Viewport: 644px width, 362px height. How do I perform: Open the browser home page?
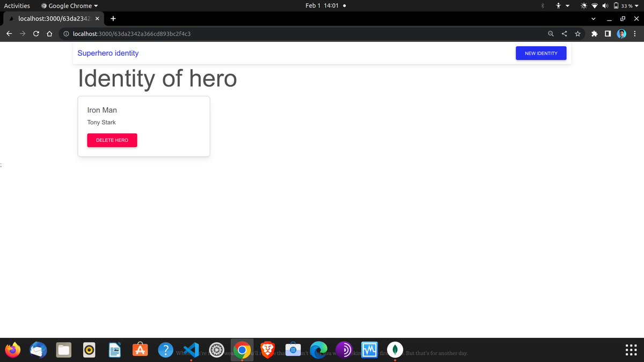point(49,34)
